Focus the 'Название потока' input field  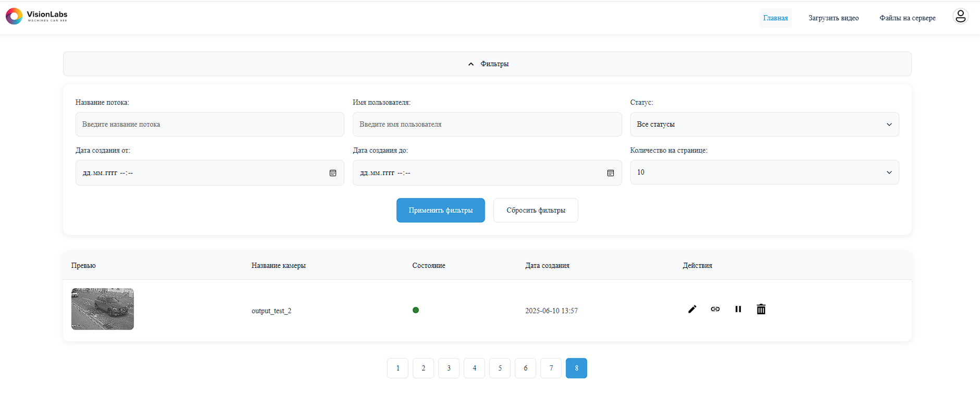coord(210,124)
